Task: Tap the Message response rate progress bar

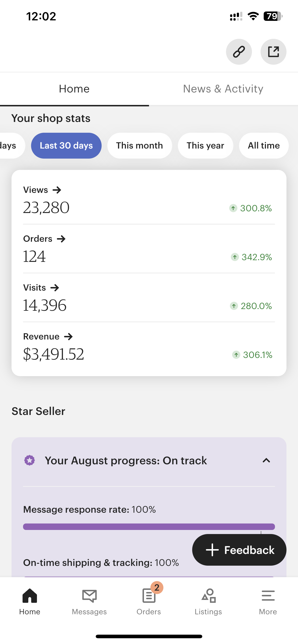Action: pos(149,527)
